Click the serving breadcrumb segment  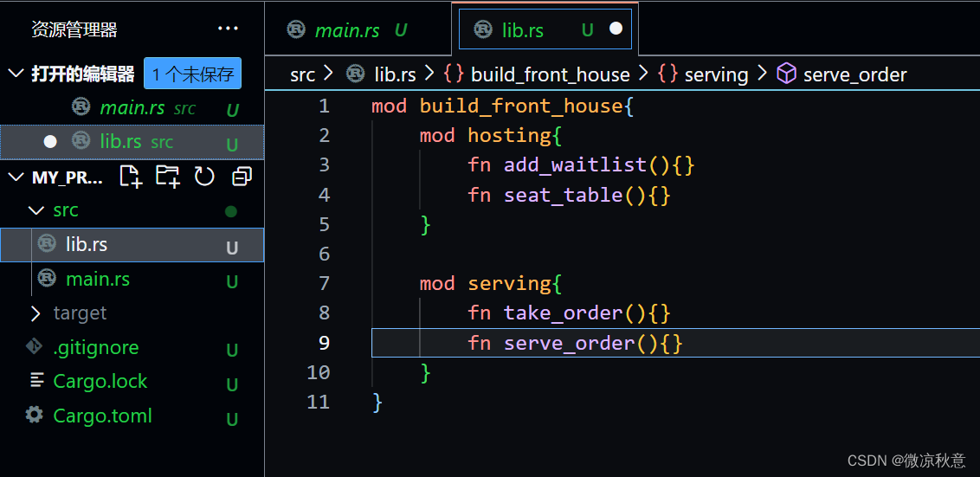[x=716, y=75]
